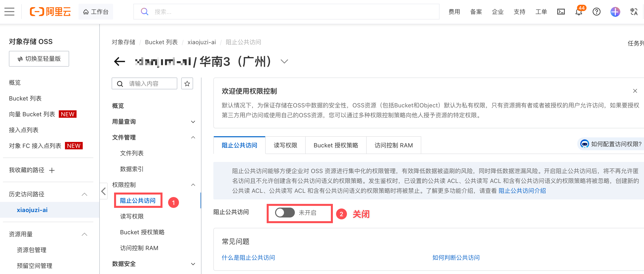Focus the 请输入内容 menu search field
This screenshot has width=644, height=274.
point(144,83)
